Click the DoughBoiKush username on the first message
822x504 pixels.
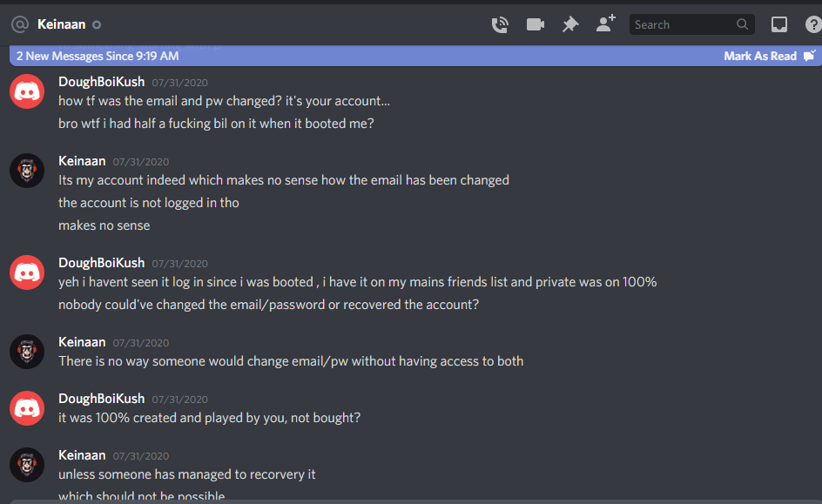101,82
